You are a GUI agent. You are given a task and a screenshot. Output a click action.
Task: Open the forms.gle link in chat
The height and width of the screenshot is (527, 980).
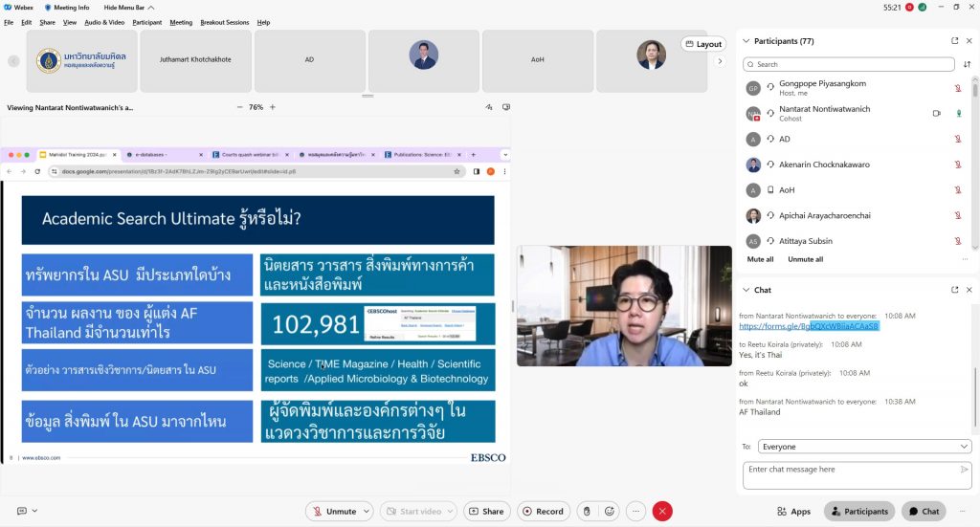pyautogui.click(x=809, y=326)
